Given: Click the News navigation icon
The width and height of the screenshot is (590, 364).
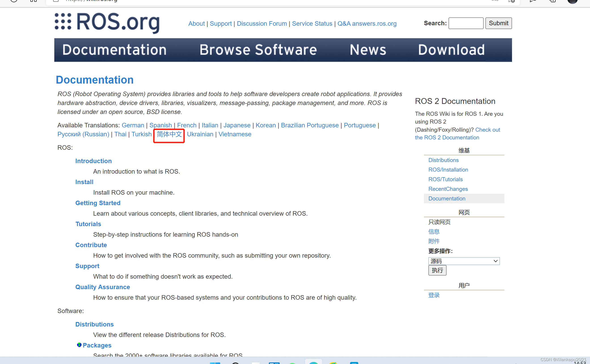Looking at the screenshot, I should click(x=369, y=50).
